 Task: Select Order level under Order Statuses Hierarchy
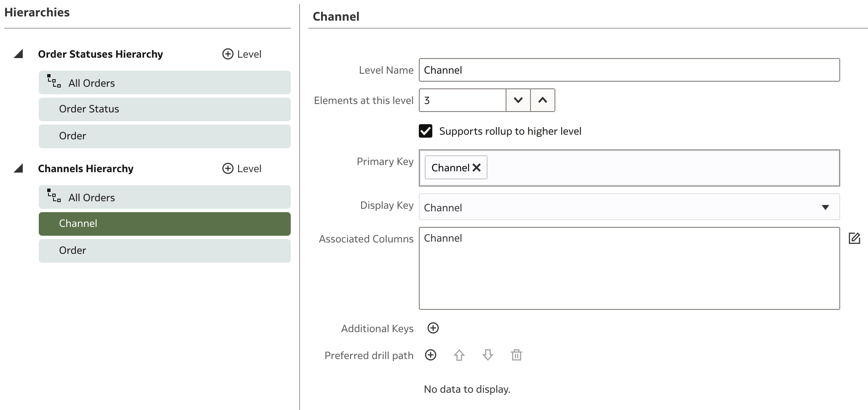(x=165, y=136)
